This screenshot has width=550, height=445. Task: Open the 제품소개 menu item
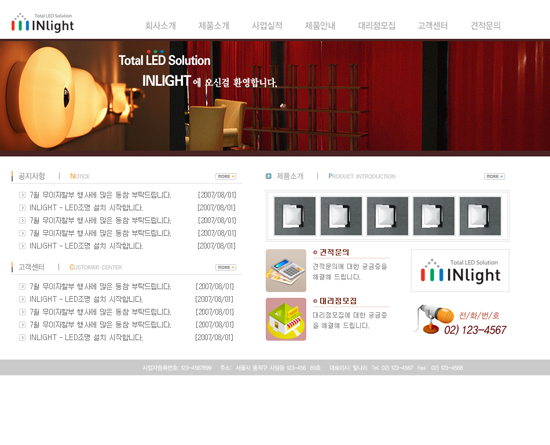coord(214,26)
